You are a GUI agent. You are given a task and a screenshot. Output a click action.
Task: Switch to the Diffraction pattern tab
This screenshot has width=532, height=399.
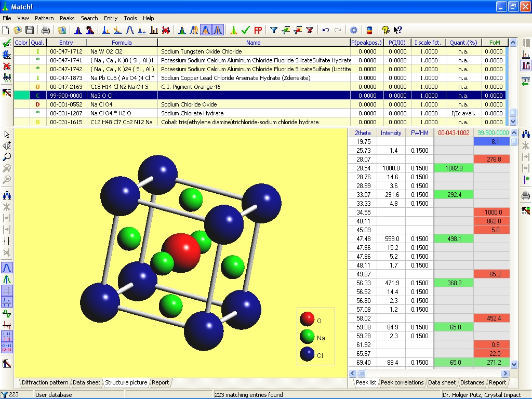45,382
